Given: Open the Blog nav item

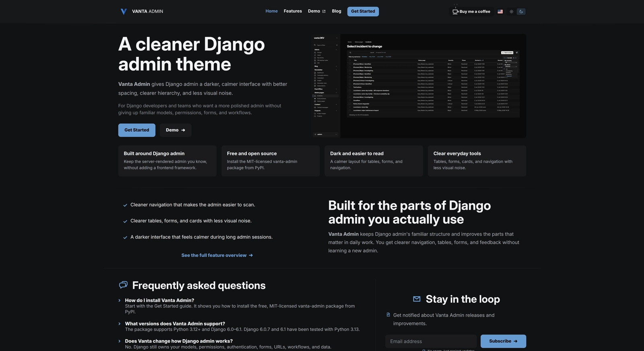Looking at the screenshot, I should click(x=336, y=11).
